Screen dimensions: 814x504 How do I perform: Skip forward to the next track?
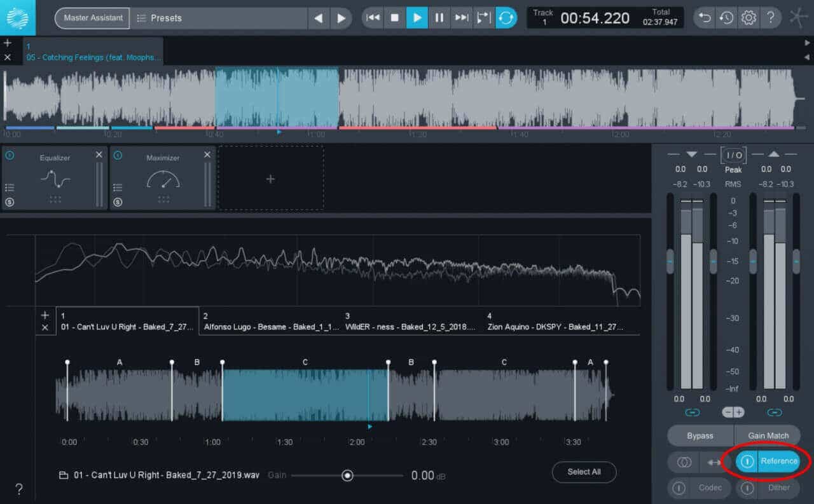[461, 18]
